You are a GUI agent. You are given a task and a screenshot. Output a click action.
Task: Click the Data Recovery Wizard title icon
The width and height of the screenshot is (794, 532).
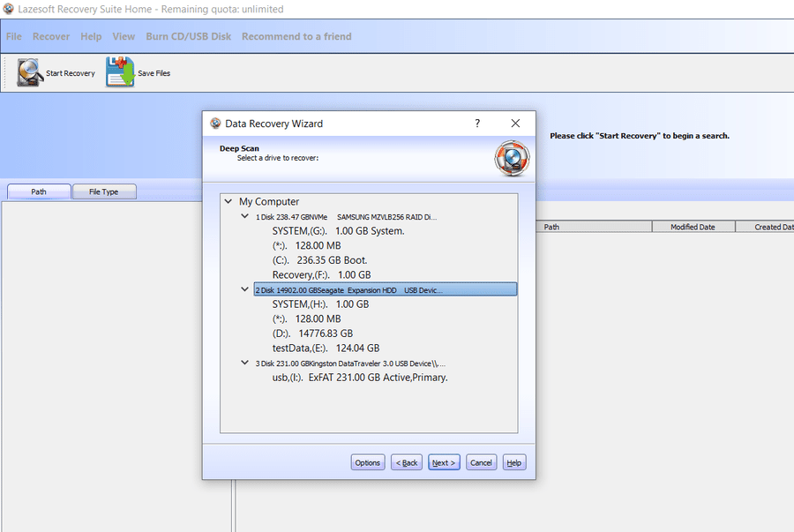(x=216, y=123)
